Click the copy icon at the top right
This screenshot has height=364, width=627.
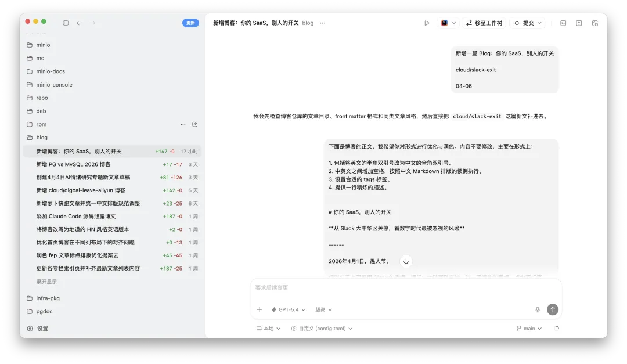coord(593,23)
